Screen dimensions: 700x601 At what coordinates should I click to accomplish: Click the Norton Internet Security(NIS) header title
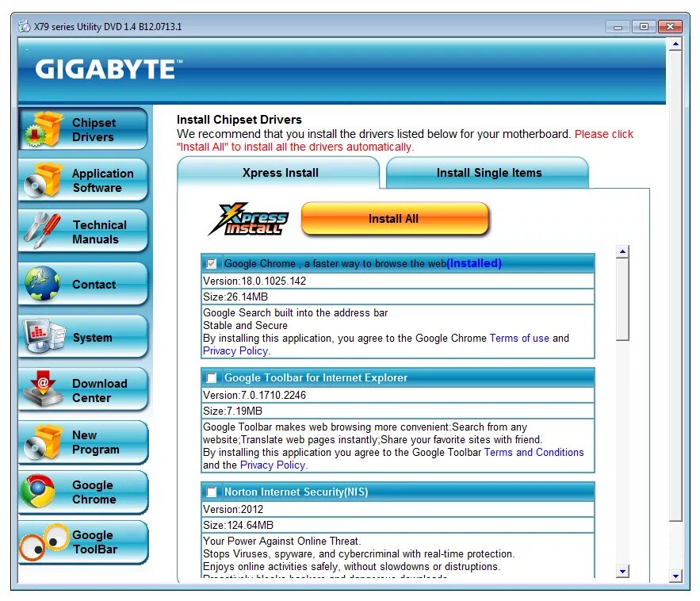pyautogui.click(x=296, y=492)
